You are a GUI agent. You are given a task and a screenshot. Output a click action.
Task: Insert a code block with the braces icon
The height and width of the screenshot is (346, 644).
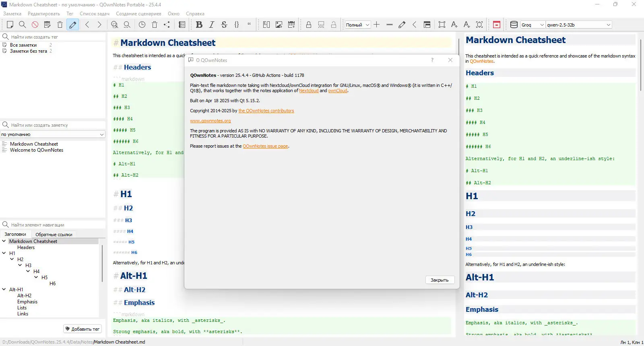(x=237, y=25)
